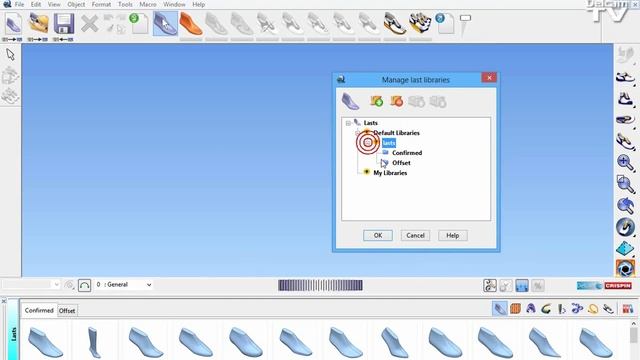This screenshot has height=360, width=640.
Task: Click the top view shoe icon on right
Action: pyautogui.click(x=625, y=120)
